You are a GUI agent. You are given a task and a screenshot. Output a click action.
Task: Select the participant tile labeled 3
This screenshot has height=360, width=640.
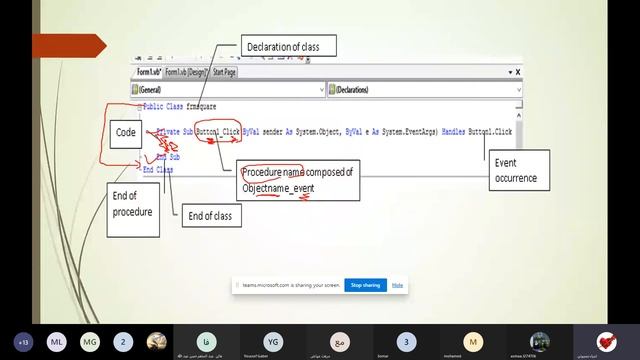click(x=406, y=342)
